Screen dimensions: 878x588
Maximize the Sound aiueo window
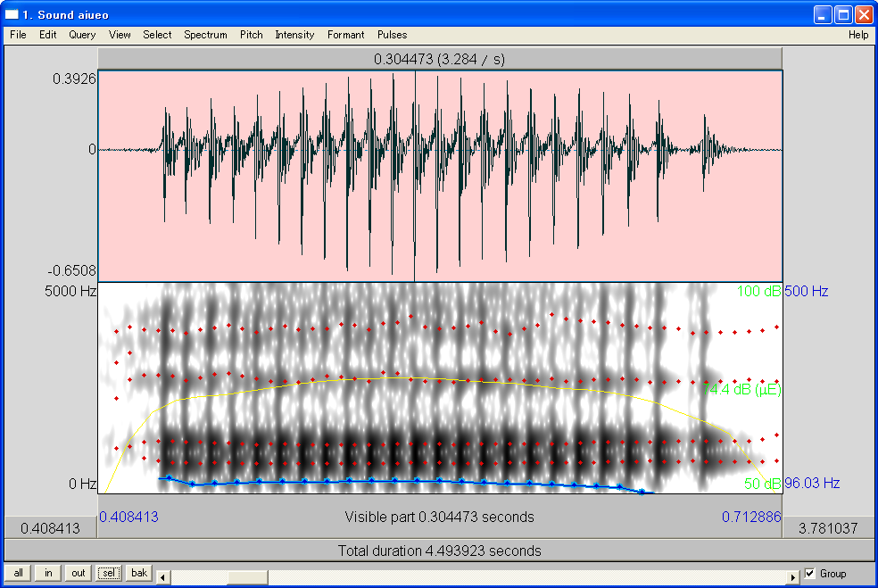[843, 14]
